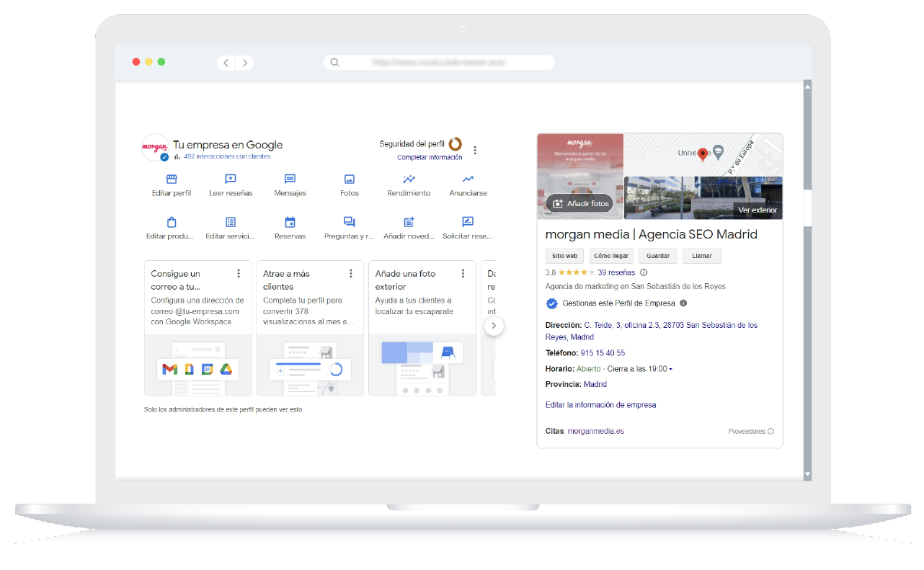Image resolution: width=924 pixels, height=570 pixels.
Task: Open Solicitar reseñas icon
Action: (x=468, y=222)
